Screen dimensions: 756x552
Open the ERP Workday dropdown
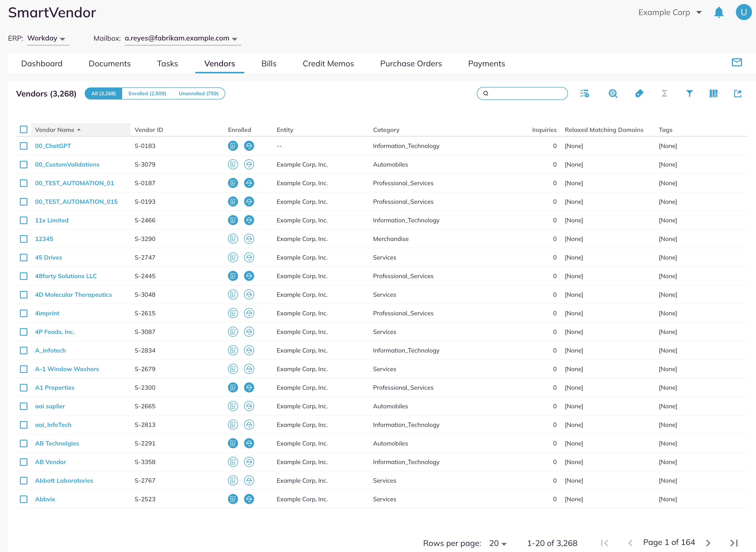pos(48,38)
